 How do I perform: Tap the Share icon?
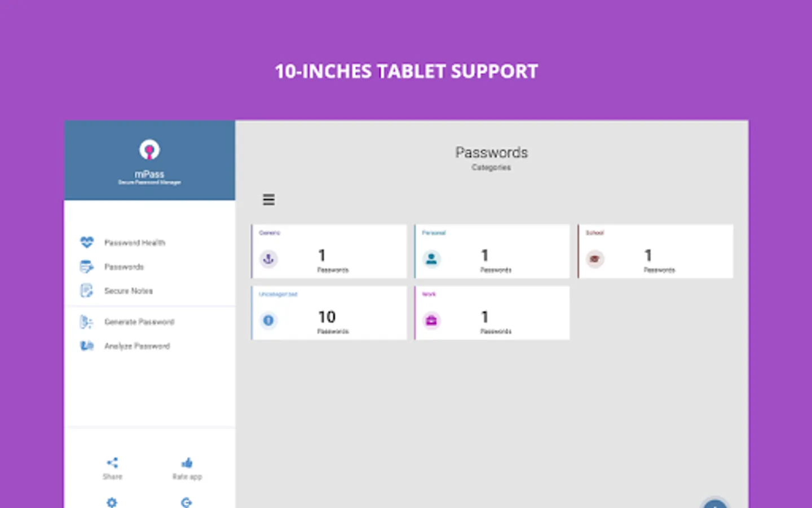[112, 463]
